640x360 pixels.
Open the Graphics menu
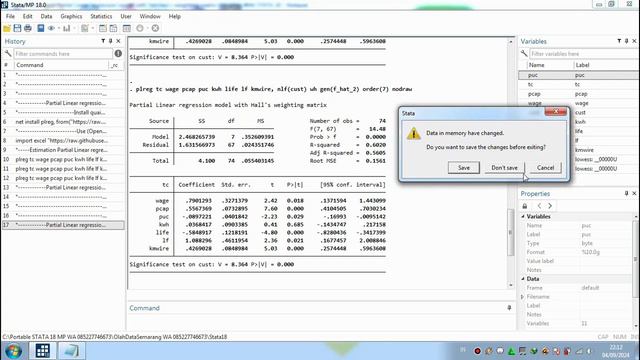coord(71,16)
